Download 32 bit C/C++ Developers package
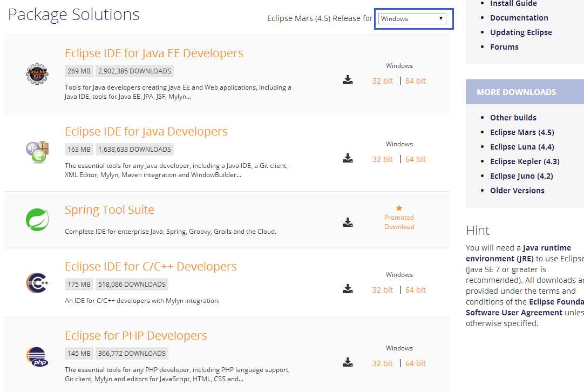584x392 pixels. coord(382,290)
